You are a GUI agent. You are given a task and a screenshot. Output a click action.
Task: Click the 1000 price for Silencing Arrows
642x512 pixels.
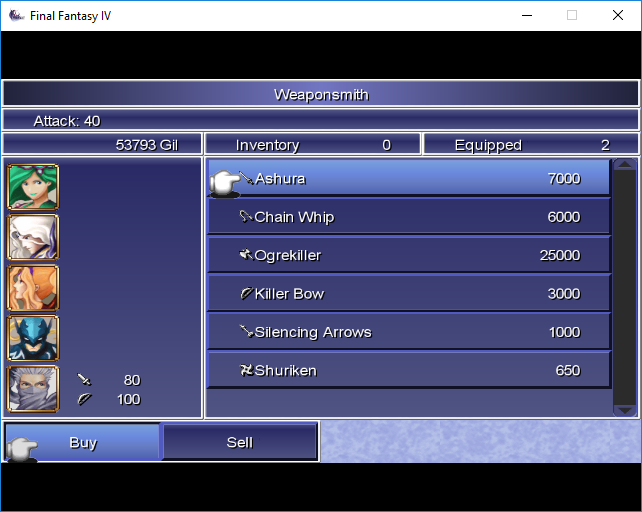coord(565,332)
